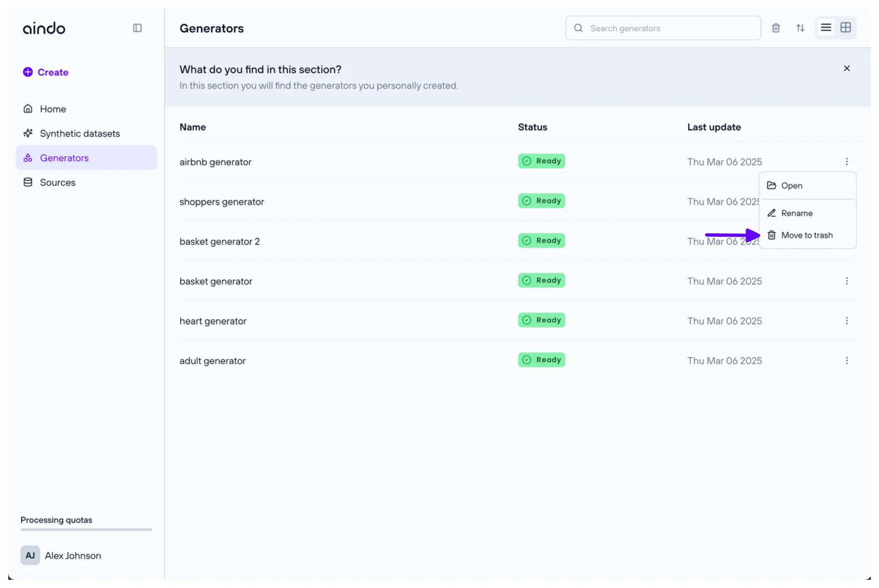The width and height of the screenshot is (879, 588).
Task: Choose Move to trash option
Action: pos(806,235)
